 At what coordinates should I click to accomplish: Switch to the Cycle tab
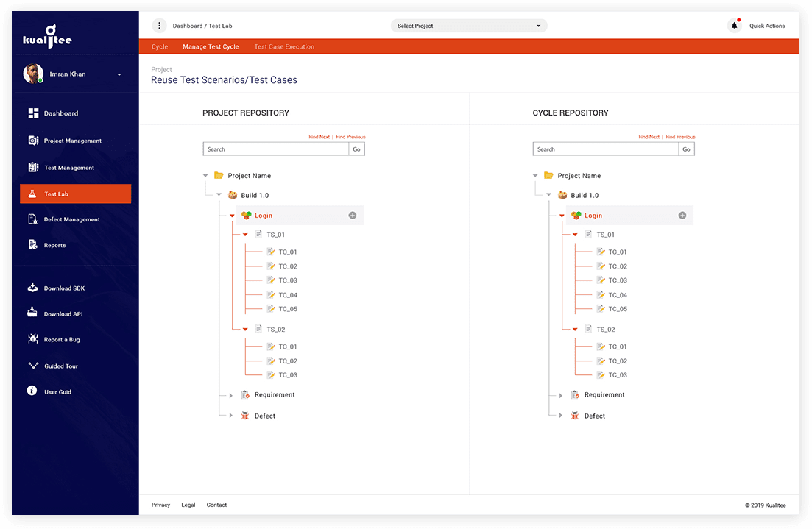tap(160, 46)
